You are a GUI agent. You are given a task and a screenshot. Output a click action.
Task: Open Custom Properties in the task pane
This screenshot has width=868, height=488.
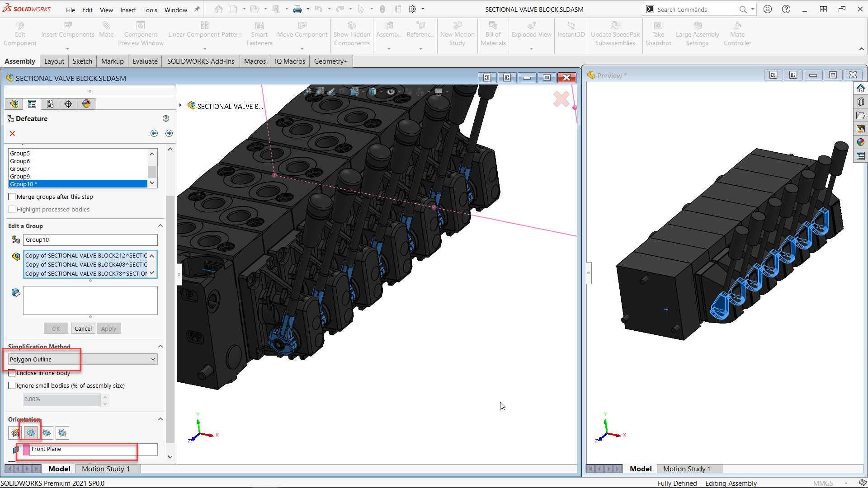click(x=861, y=156)
